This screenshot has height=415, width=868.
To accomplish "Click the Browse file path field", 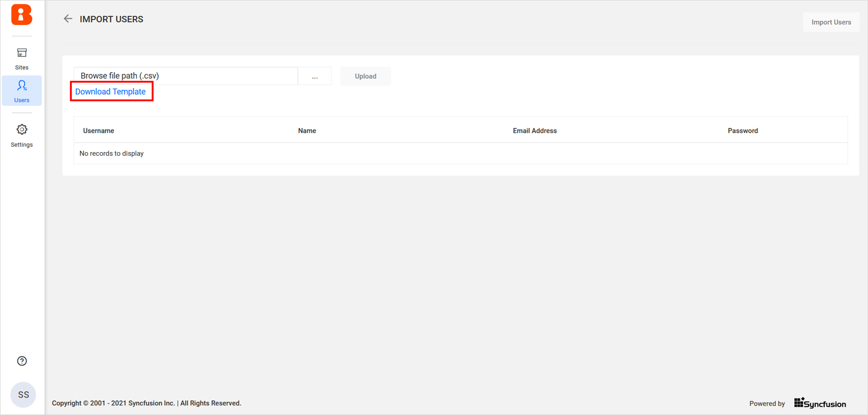I will pos(186,76).
